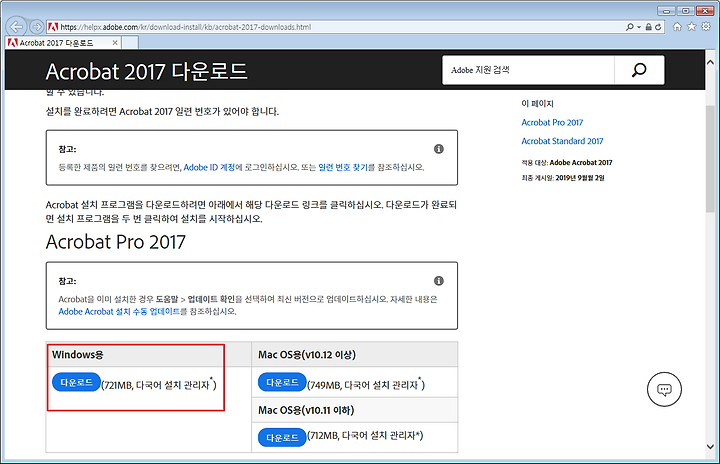Screen dimensions: 720x464
Task: Go back using the browser back arrow
Action: (x=17, y=27)
